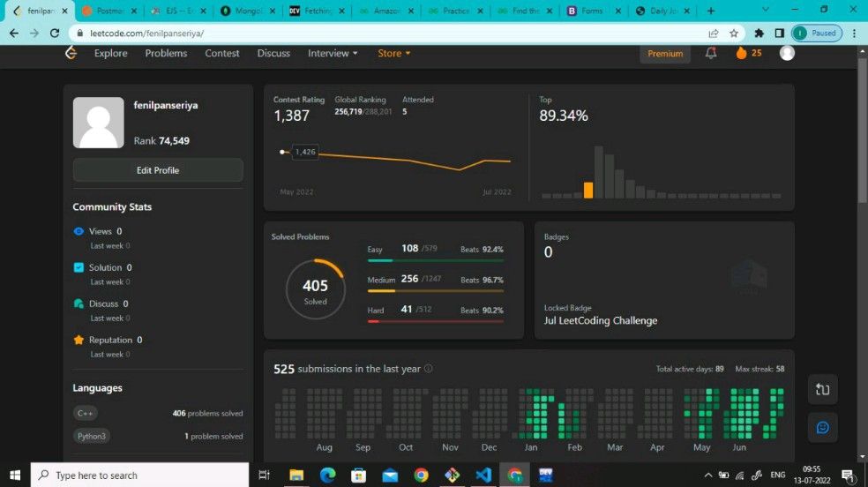
Task: Switch to the Postman browser tab
Action: click(108, 11)
